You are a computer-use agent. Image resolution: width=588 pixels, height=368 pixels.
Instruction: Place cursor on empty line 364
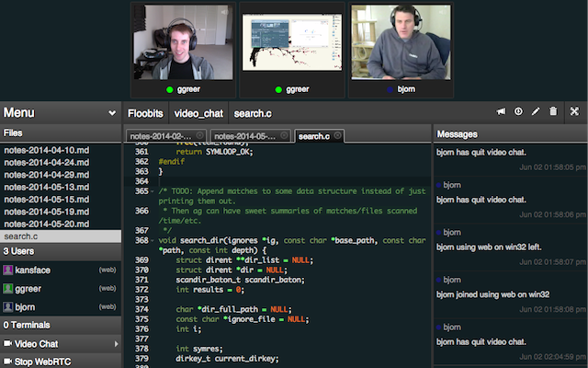click(292, 181)
